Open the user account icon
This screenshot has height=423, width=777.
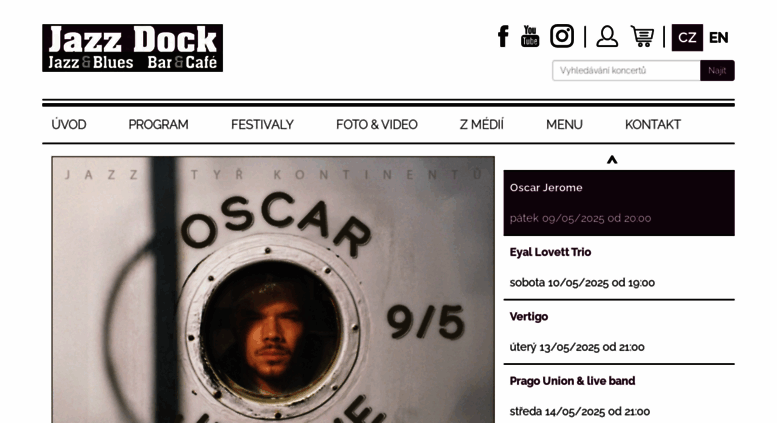pos(607,37)
